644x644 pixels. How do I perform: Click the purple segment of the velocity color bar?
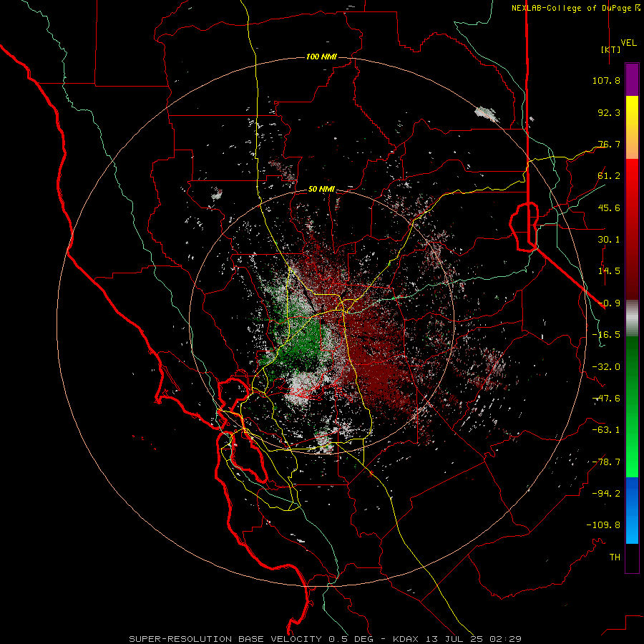(x=632, y=79)
